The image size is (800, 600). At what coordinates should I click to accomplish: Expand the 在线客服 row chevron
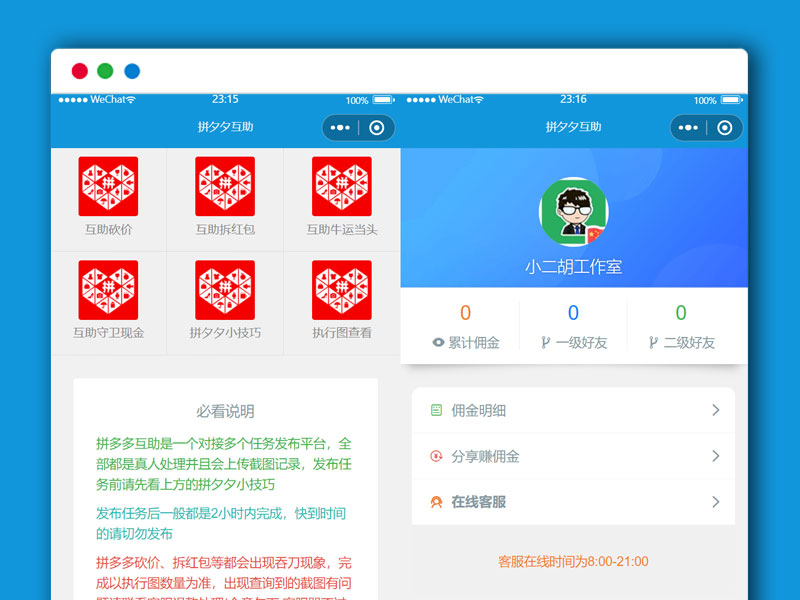717,502
